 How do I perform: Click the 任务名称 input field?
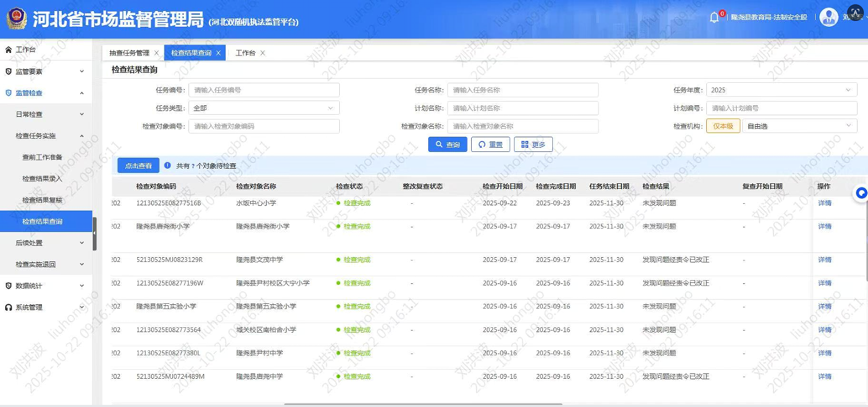522,90
